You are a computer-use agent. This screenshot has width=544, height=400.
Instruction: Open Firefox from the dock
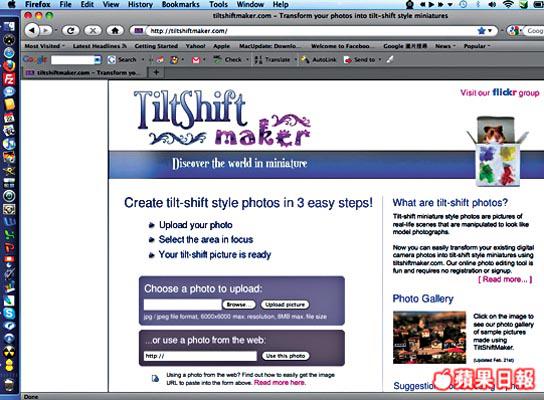click(x=9, y=66)
